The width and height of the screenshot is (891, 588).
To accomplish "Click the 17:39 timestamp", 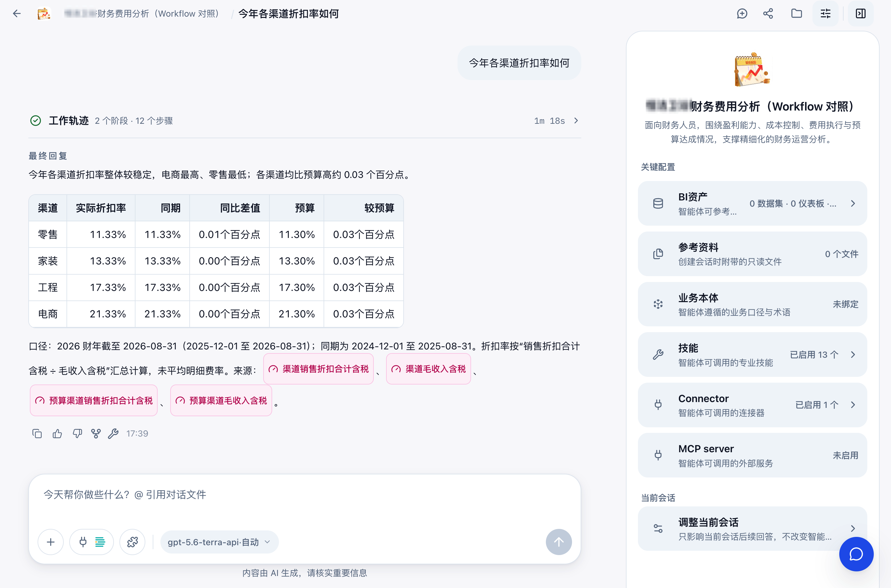I will click(137, 433).
